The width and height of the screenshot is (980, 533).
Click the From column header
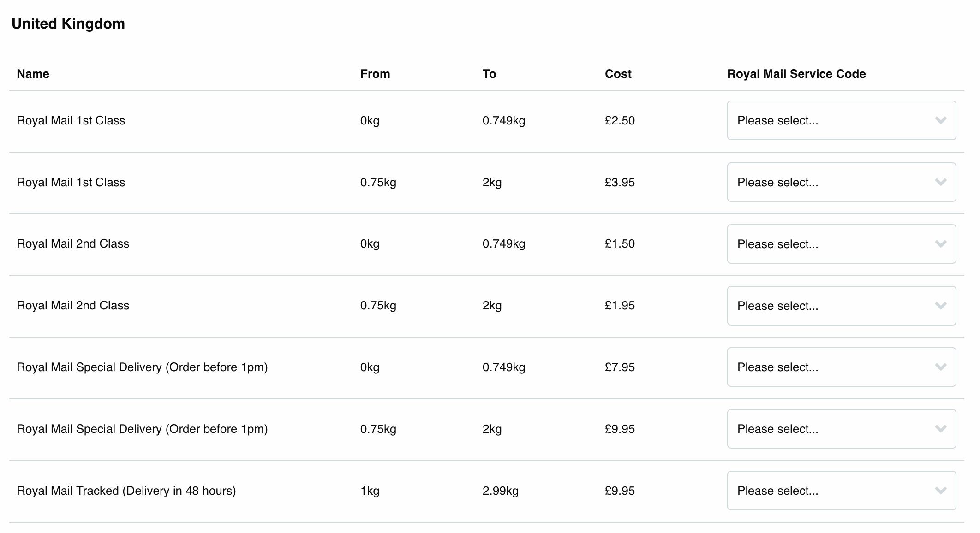pos(375,74)
